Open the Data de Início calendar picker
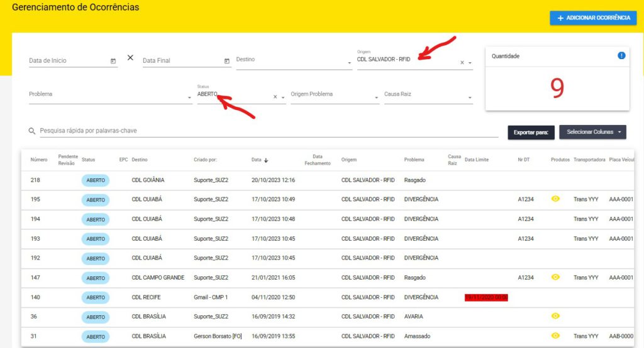The height and width of the screenshot is (348, 644). pos(113,61)
